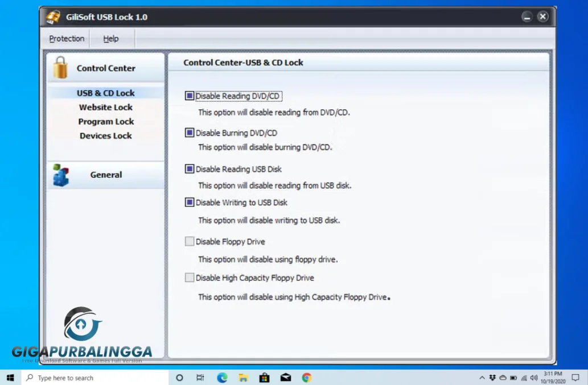
Task: Click Dropbox tray icon
Action: [492, 378]
